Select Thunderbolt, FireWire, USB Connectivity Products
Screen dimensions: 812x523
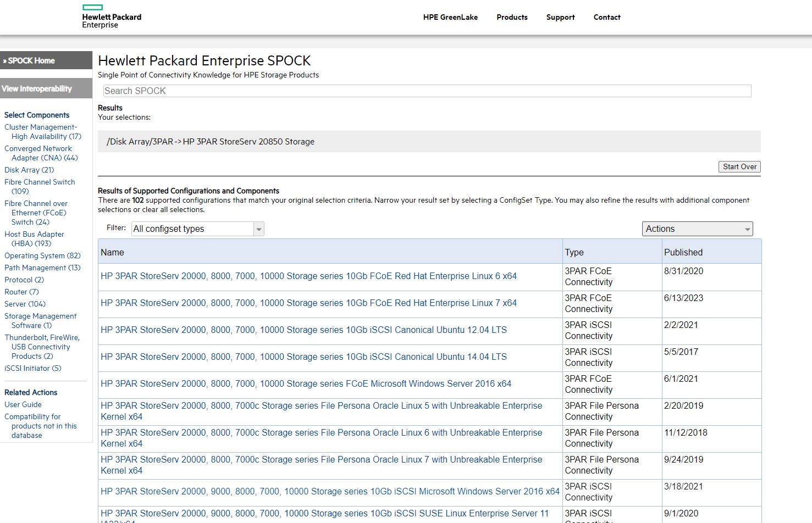42,347
